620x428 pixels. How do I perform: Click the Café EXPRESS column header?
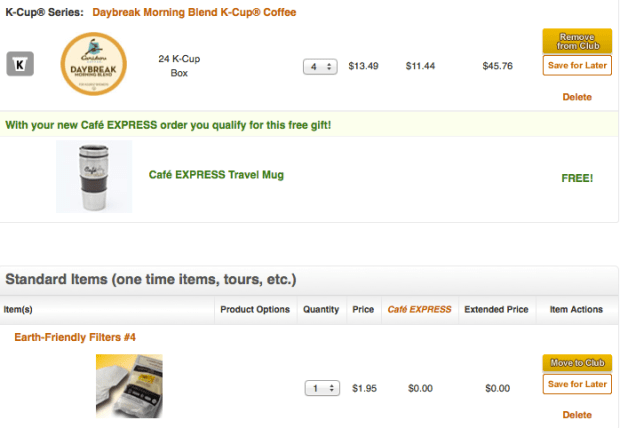click(x=419, y=310)
